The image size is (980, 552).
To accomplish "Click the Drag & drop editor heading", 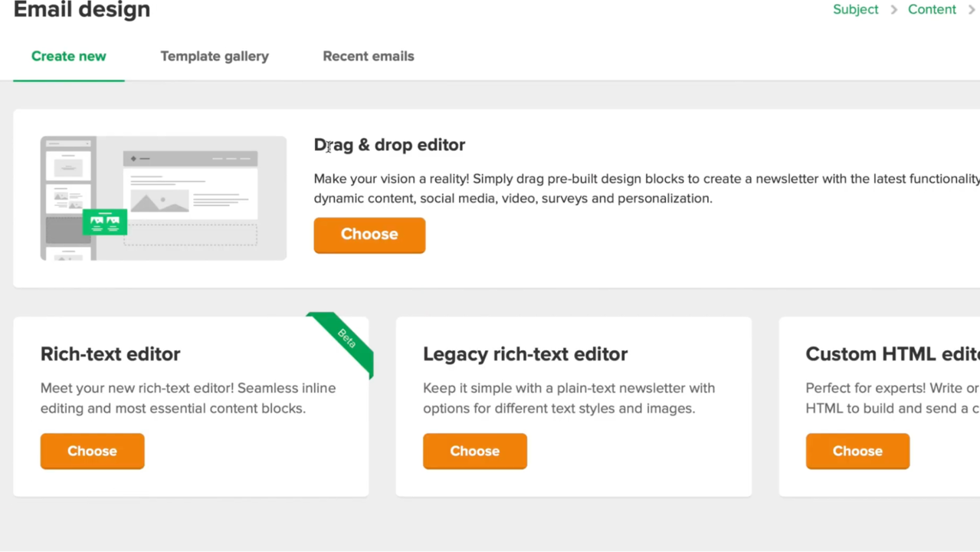I will (389, 145).
